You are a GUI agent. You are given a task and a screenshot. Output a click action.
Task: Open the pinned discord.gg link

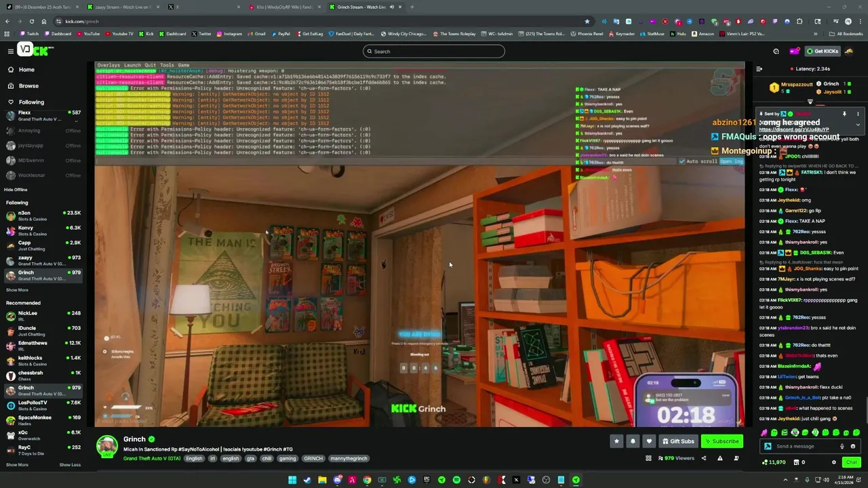tap(793, 129)
